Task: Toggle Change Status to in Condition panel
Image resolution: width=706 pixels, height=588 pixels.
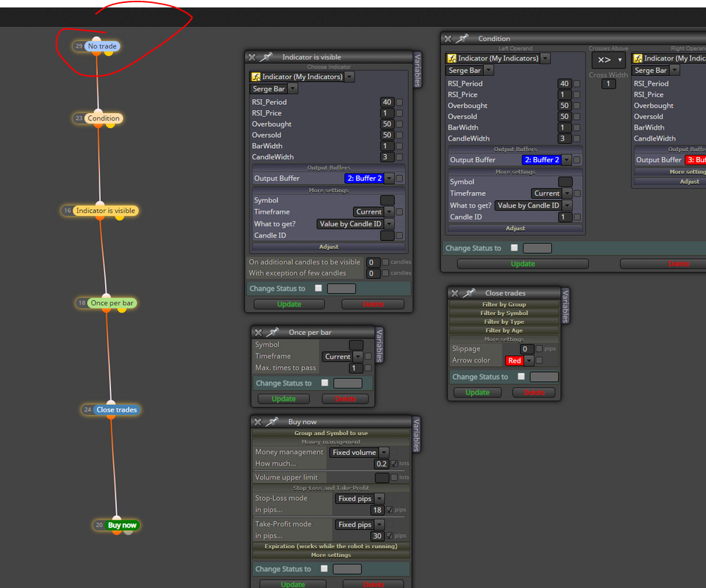Action: tap(514, 248)
